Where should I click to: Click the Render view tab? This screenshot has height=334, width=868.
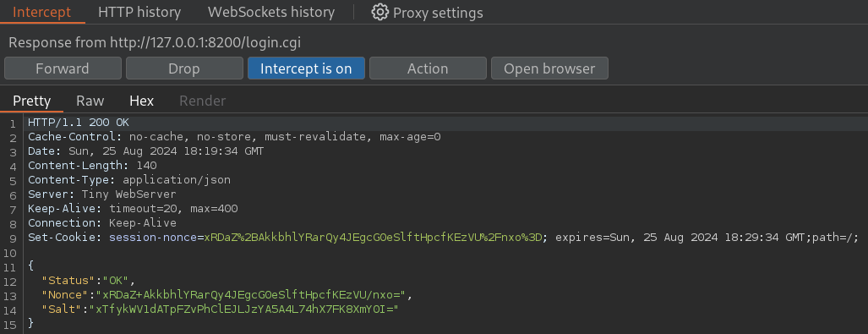click(x=203, y=101)
